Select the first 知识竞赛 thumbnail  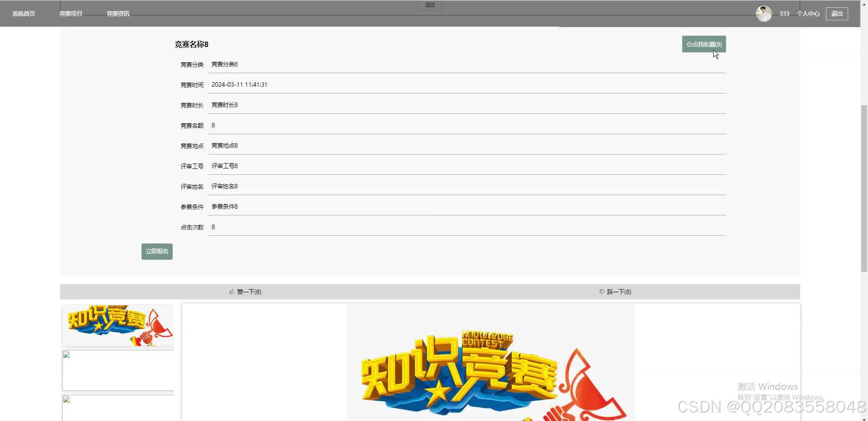point(118,325)
